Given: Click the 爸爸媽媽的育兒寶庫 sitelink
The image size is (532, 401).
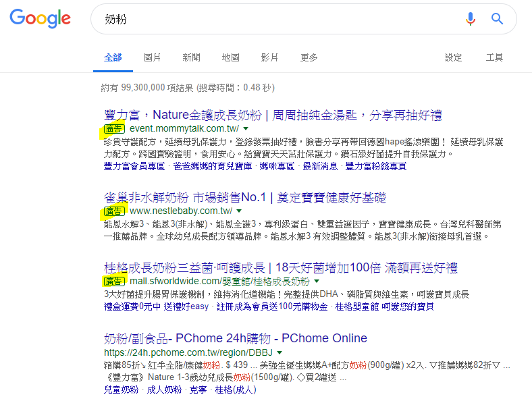Looking at the screenshot, I should click(x=213, y=166).
